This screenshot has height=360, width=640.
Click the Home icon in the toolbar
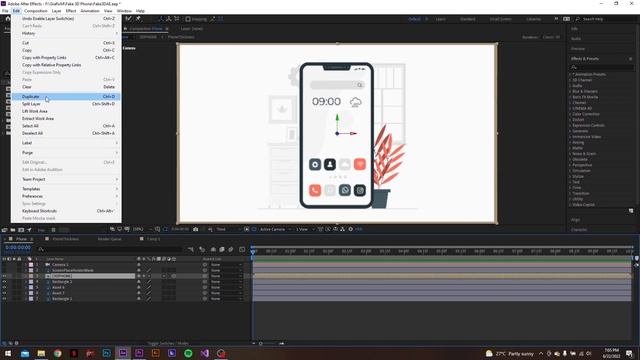click(7, 19)
